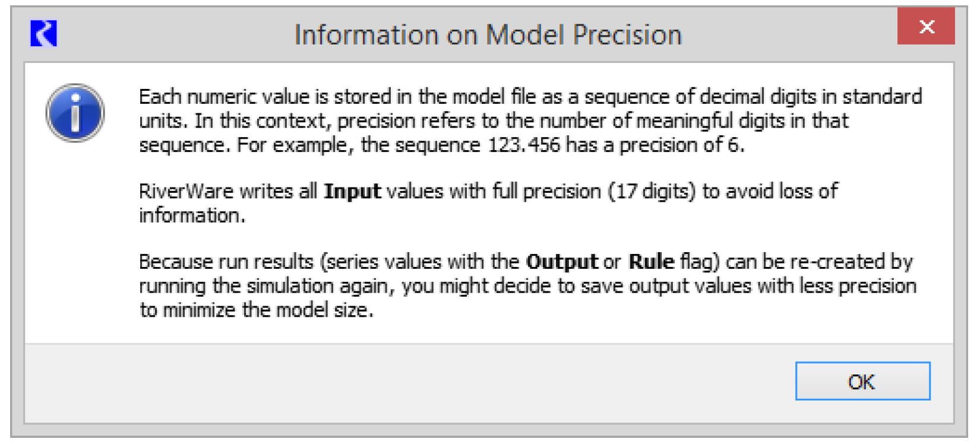This screenshot has height=445, width=980.
Task: Close the Model Precision dialog with X
Action: (x=926, y=27)
